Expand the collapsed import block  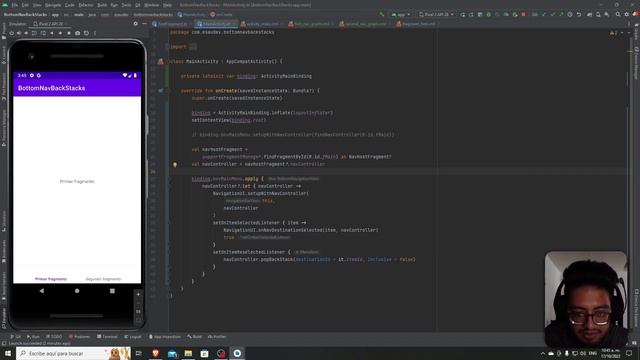tap(193, 47)
